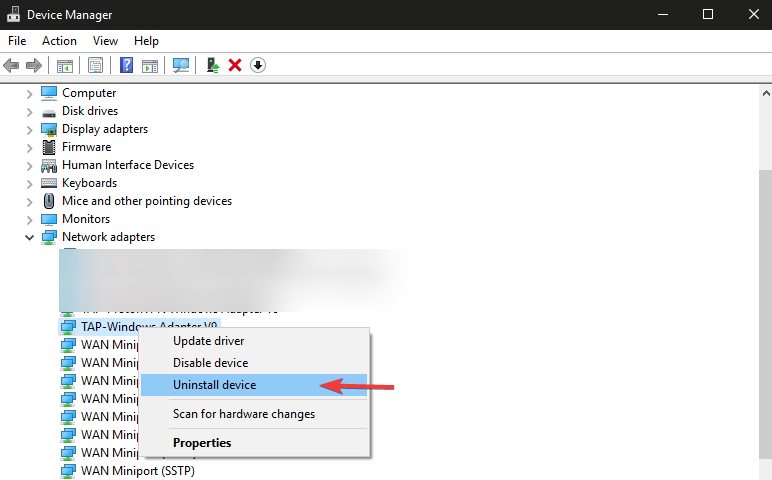772x480 pixels.
Task: Select Uninstall device in context menu
Action: coord(254,385)
